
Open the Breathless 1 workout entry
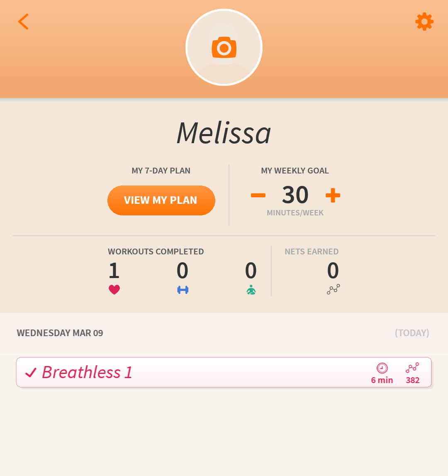pyautogui.click(x=224, y=372)
